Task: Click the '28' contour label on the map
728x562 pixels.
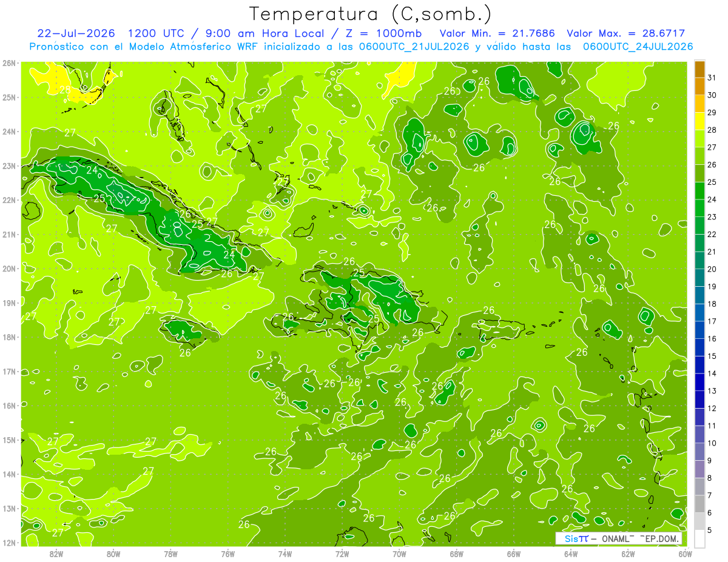Action: 65,90
